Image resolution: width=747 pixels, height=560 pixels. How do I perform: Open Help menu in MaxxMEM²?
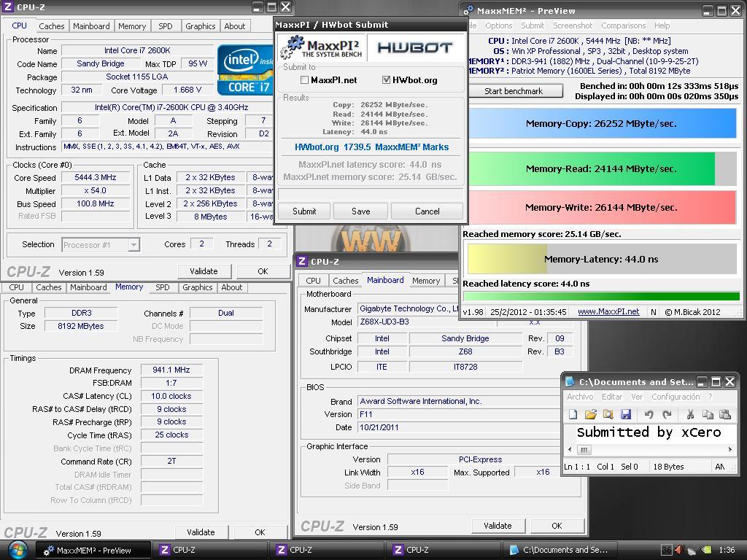pos(662,26)
